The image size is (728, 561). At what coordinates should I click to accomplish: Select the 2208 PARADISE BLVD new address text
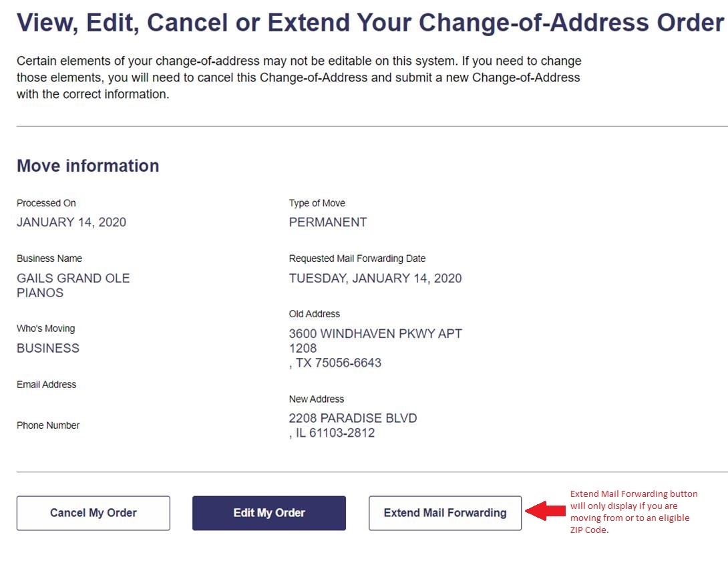353,425
